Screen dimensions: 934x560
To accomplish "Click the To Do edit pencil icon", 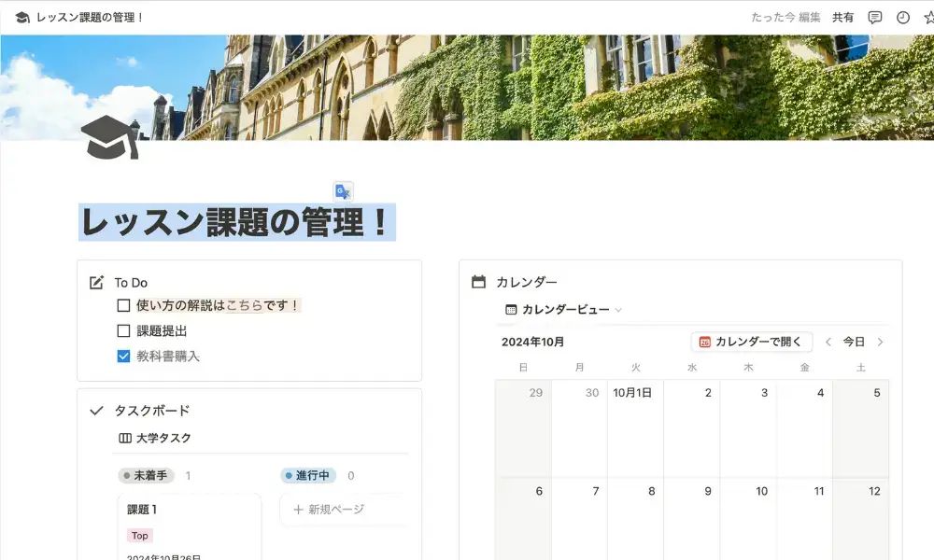I will 96,282.
